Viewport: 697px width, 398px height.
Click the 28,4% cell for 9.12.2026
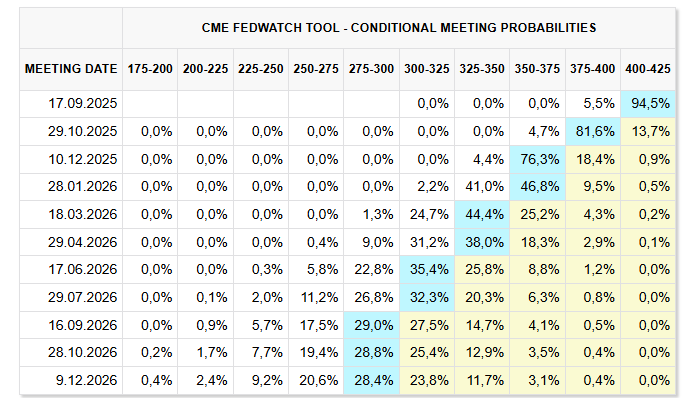pos(372,381)
